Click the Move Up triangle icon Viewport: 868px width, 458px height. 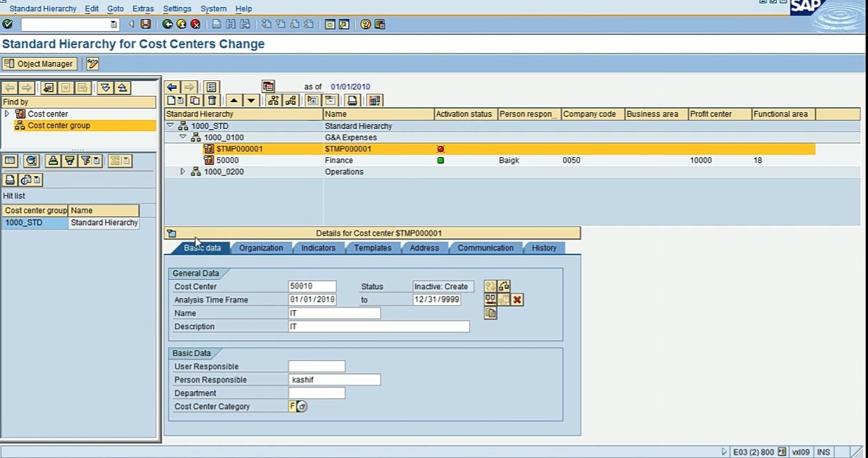pyautogui.click(x=234, y=101)
